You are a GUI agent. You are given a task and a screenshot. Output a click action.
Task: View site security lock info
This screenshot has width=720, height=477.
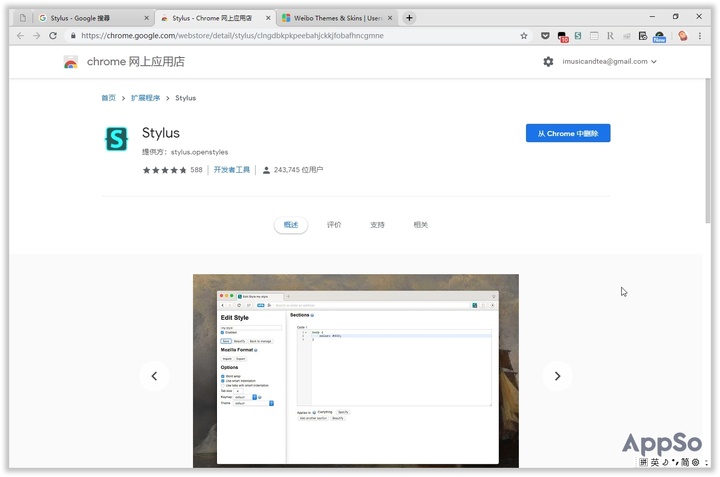click(x=73, y=35)
